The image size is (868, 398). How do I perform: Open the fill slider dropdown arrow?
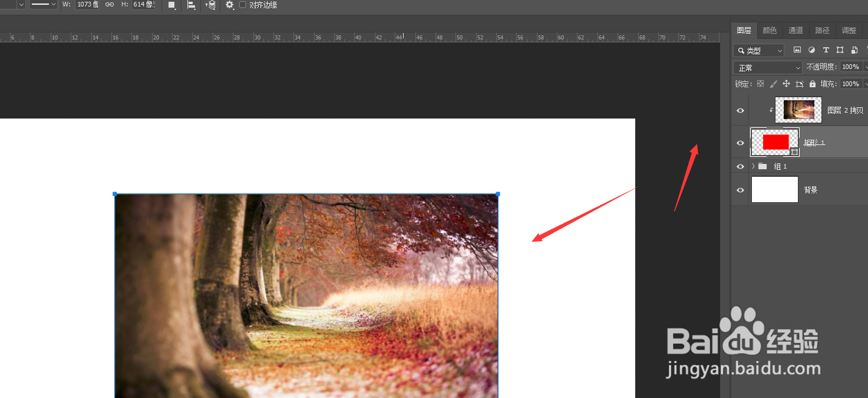pyautogui.click(x=865, y=84)
